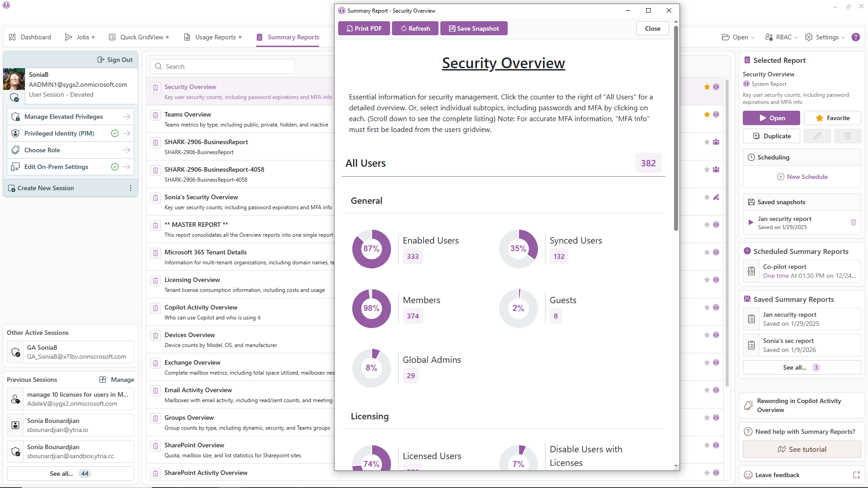
Task: Play the Jan security report snapshot
Action: pyautogui.click(x=750, y=222)
